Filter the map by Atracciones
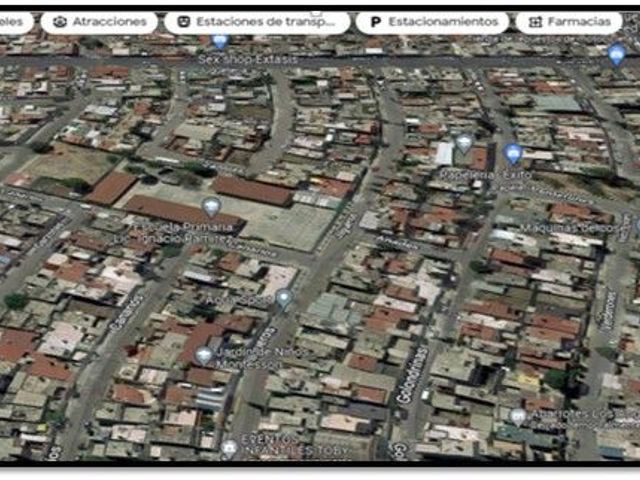The width and height of the screenshot is (640, 480). point(99,22)
